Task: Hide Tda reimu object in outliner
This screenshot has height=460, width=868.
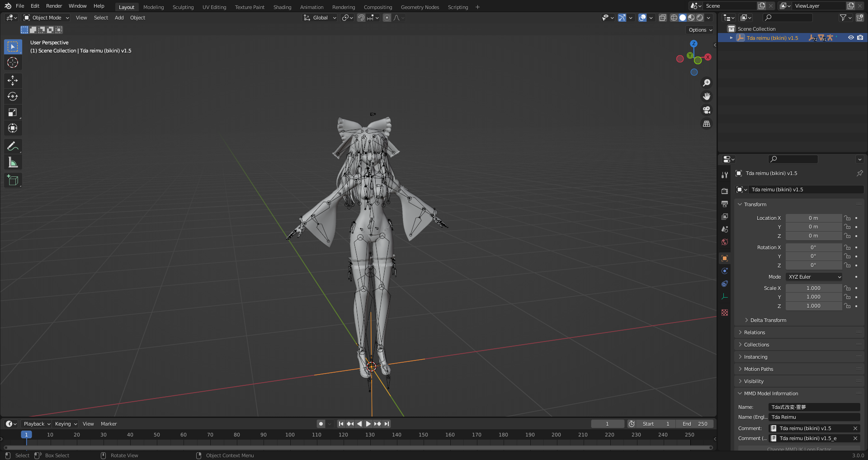Action: coord(851,38)
